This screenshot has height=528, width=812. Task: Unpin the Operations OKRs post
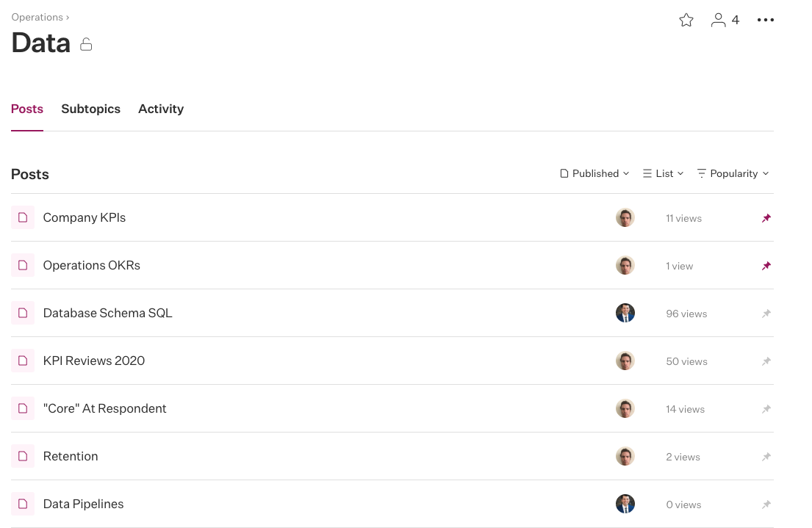tap(766, 266)
